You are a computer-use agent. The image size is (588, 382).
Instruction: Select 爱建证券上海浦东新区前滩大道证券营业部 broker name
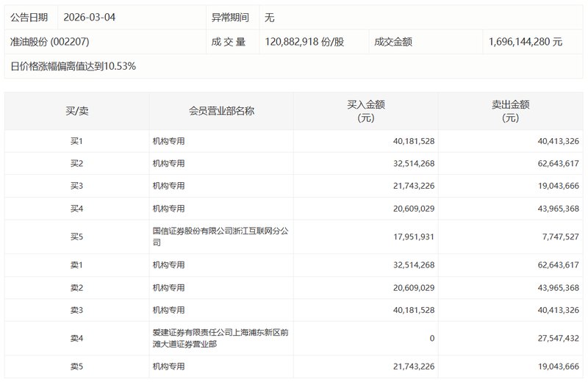click(220, 338)
